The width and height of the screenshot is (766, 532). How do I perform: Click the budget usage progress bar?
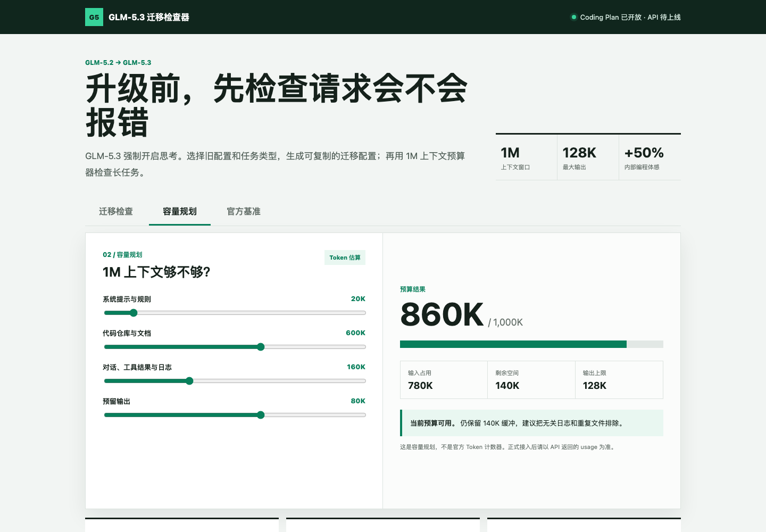(x=531, y=344)
